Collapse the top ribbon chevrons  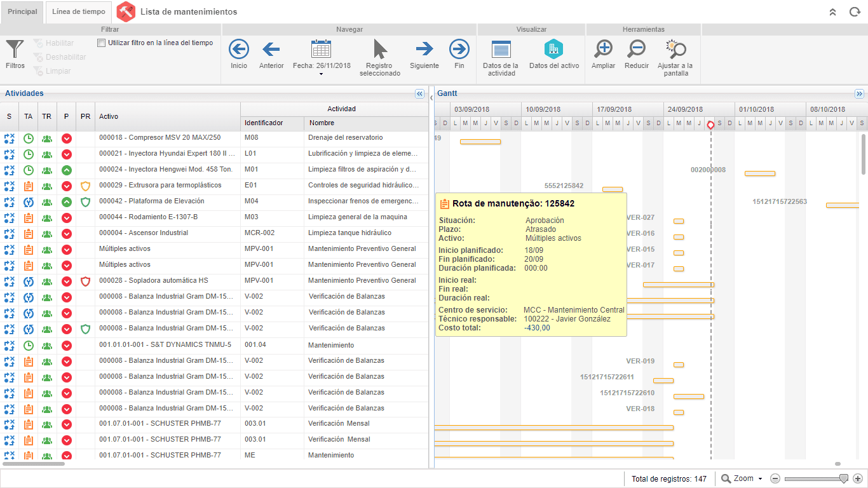(x=833, y=12)
